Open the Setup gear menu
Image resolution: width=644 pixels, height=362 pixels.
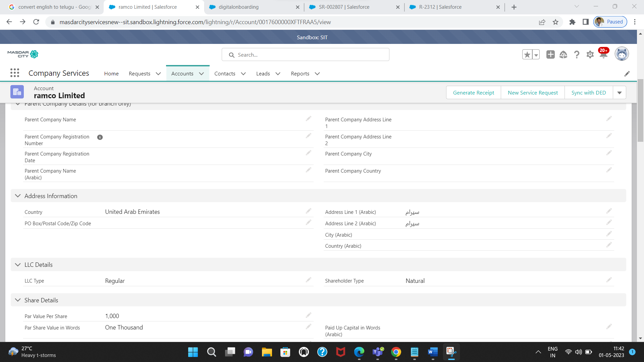pos(590,55)
